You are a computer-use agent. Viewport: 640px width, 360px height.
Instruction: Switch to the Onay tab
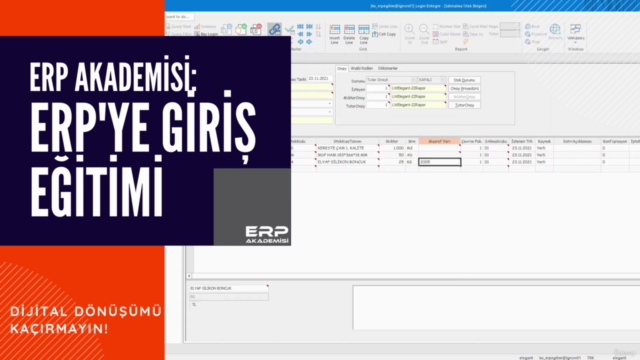[342, 69]
